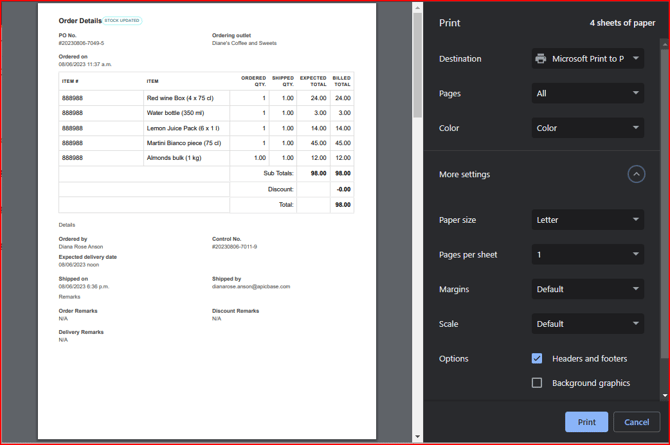The width and height of the screenshot is (670, 445).
Task: Click control number #20230806-7011-9
Action: (x=235, y=247)
